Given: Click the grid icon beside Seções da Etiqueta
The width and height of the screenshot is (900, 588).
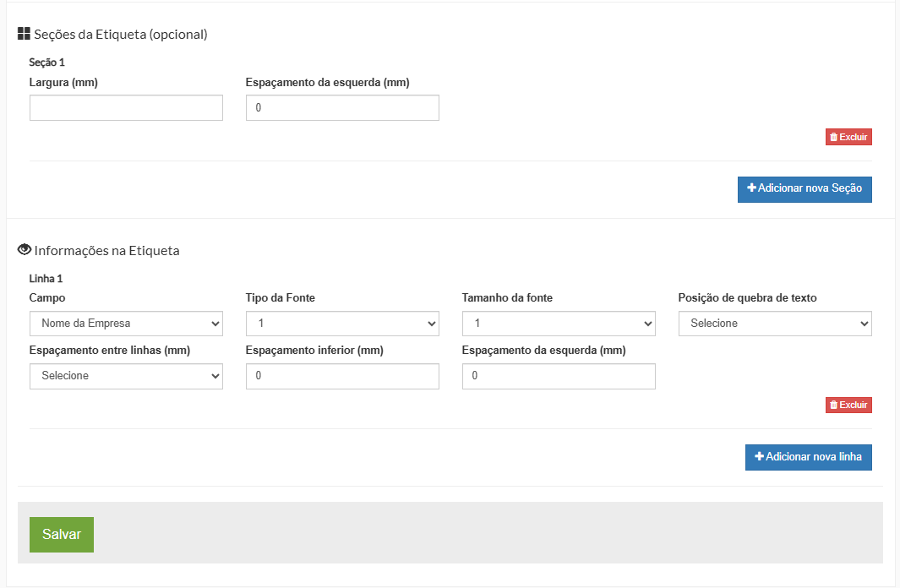Looking at the screenshot, I should 24,35.
